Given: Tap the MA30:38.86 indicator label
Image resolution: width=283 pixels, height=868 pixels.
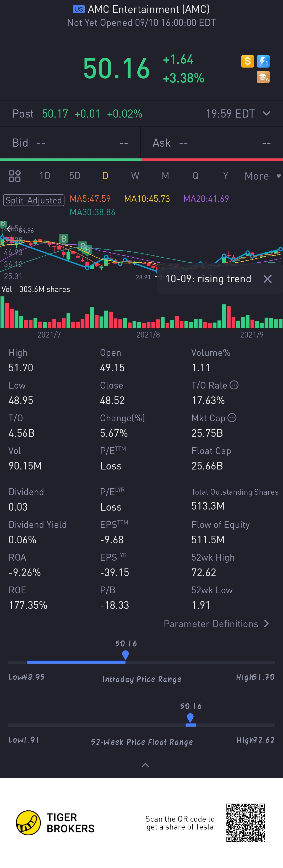Looking at the screenshot, I should click(92, 212).
